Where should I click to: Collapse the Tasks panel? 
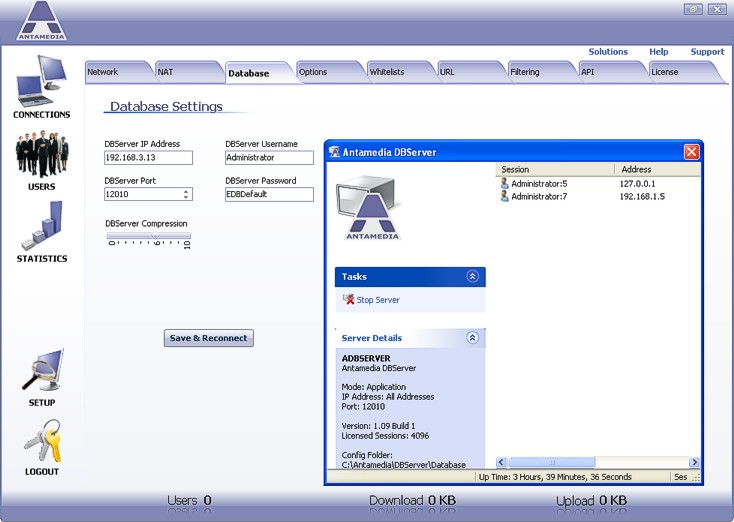(472, 276)
